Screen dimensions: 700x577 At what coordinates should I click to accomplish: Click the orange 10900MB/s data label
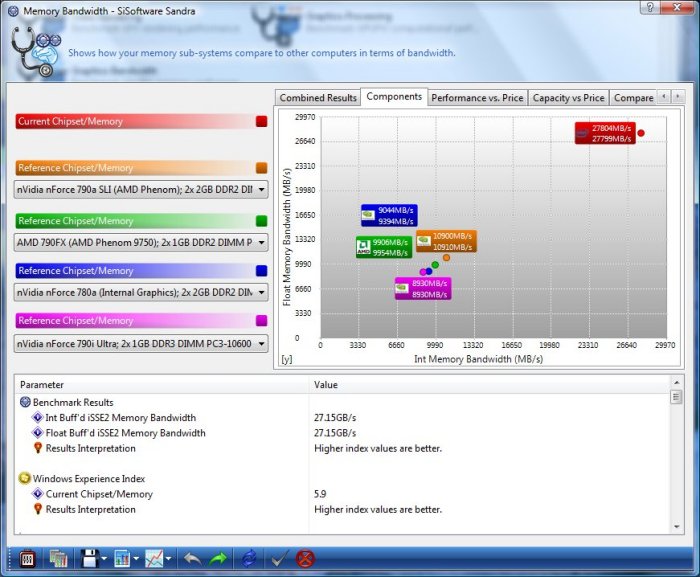pos(446,241)
